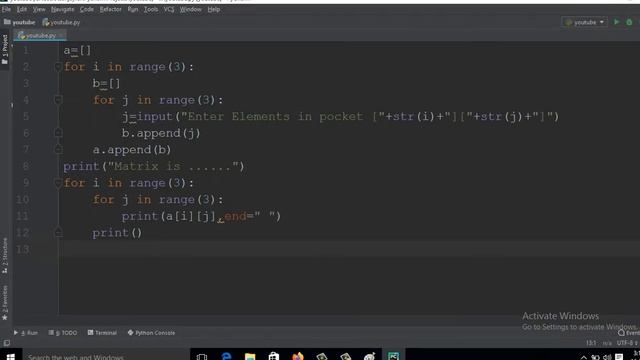
Task: Open the Python Console tool window
Action: [x=151, y=333]
